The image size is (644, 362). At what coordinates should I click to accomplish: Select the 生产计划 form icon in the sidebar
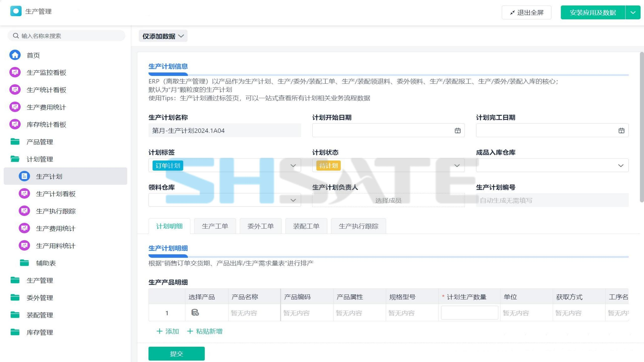click(24, 176)
